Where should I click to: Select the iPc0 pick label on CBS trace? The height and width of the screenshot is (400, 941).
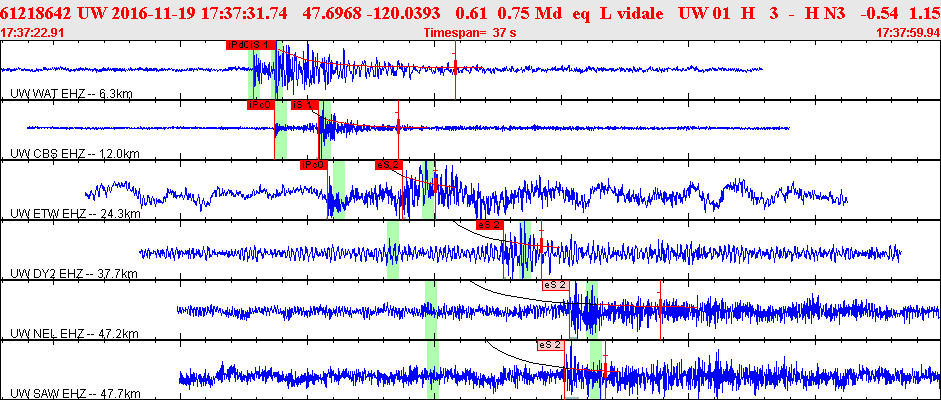[x=260, y=105]
